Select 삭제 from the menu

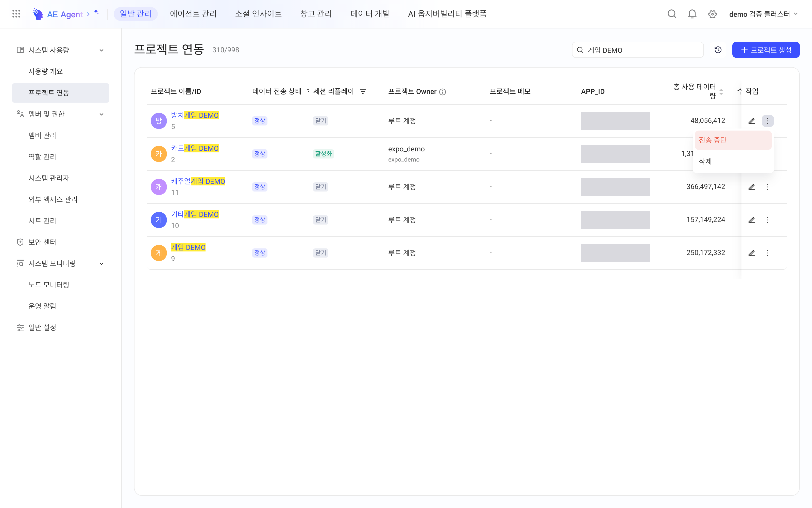(733, 162)
